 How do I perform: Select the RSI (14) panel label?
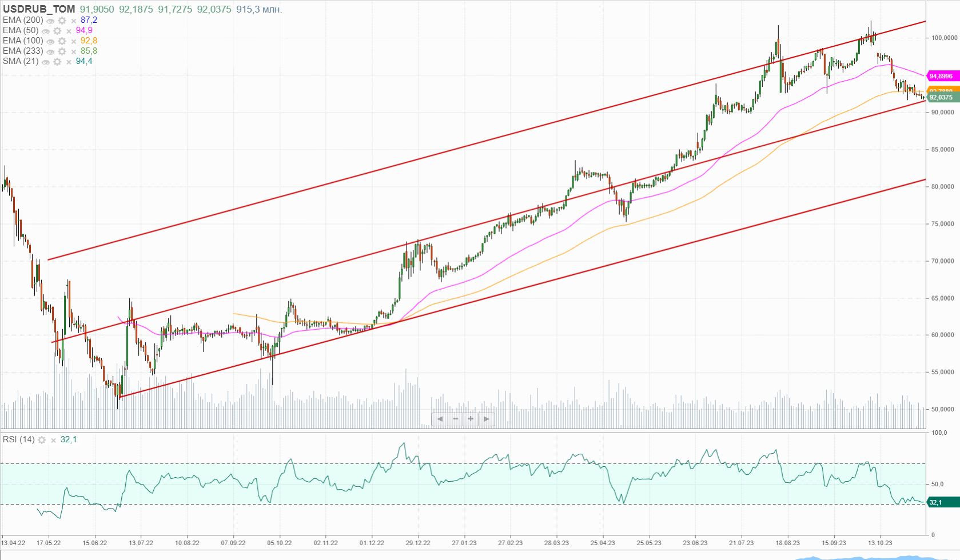point(19,439)
